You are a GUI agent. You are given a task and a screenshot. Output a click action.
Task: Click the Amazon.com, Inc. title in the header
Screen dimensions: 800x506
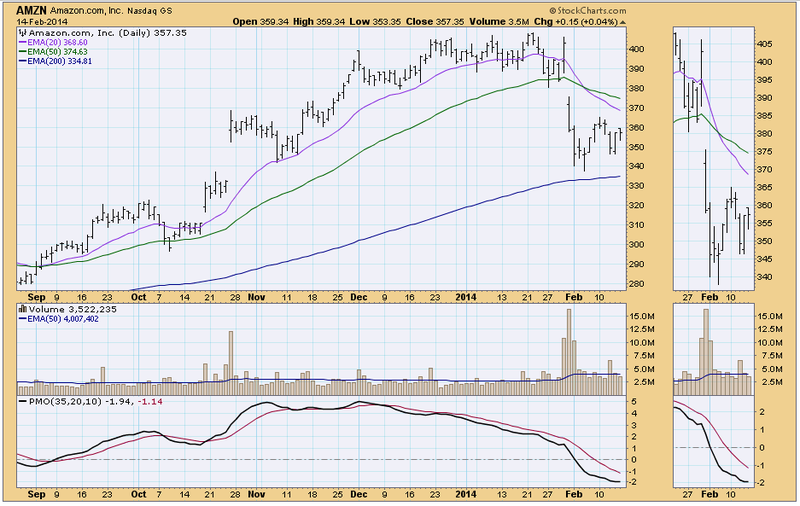86,11
